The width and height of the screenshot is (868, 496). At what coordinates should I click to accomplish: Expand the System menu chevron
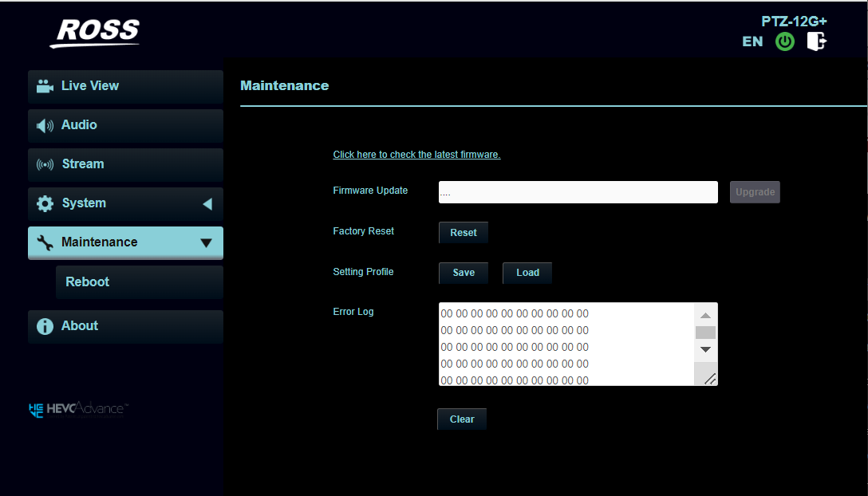coord(207,203)
